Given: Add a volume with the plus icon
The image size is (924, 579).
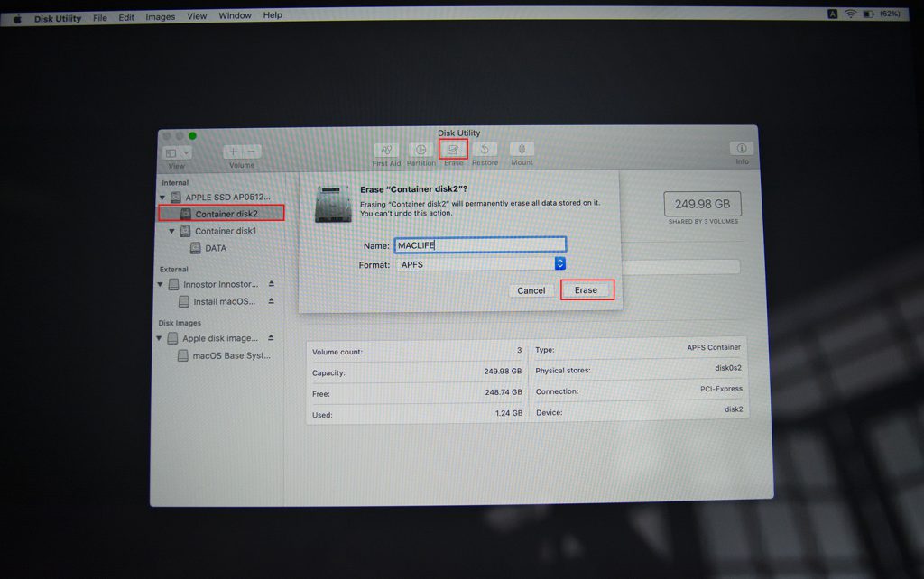Looking at the screenshot, I should click(x=232, y=150).
